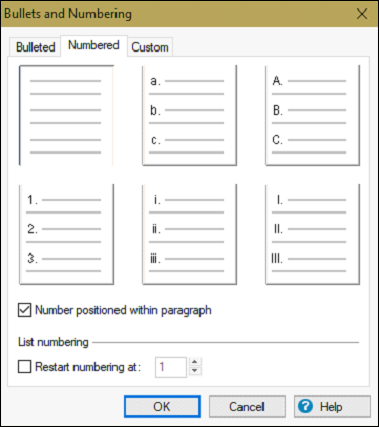379x427 pixels.
Task: Choose the lowercase a. b. c. list style
Action: click(189, 115)
